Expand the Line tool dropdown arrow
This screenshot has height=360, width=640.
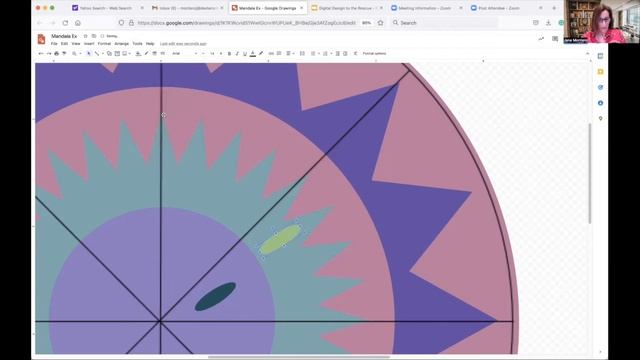click(103, 53)
